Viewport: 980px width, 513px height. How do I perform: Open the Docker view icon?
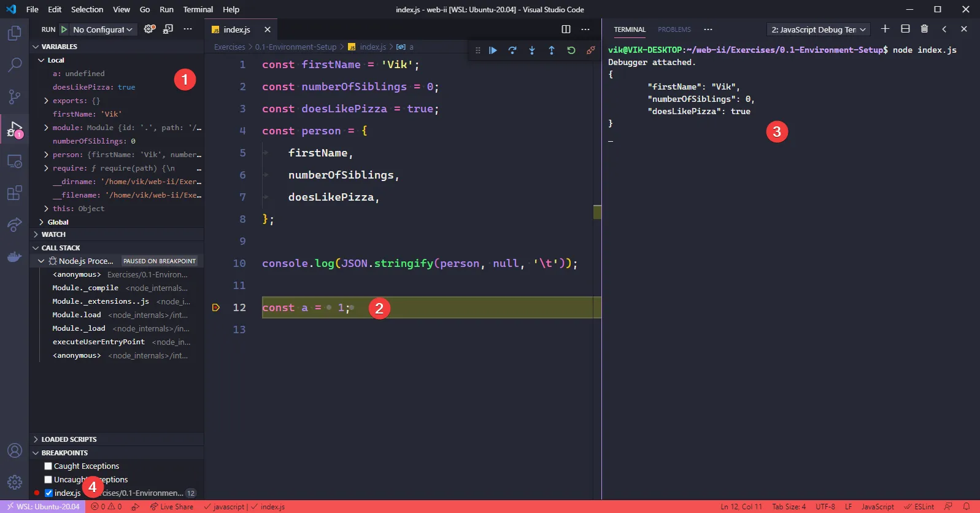tap(14, 257)
